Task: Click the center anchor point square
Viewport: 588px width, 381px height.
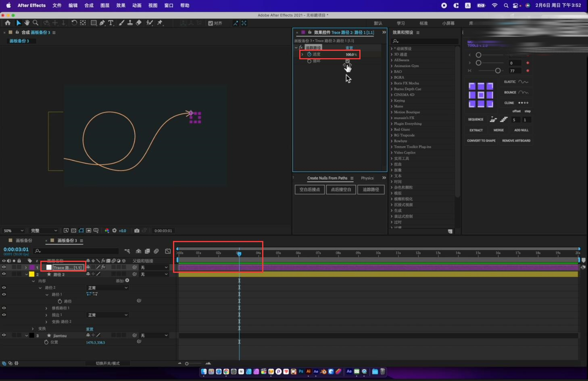Action: tap(481, 95)
